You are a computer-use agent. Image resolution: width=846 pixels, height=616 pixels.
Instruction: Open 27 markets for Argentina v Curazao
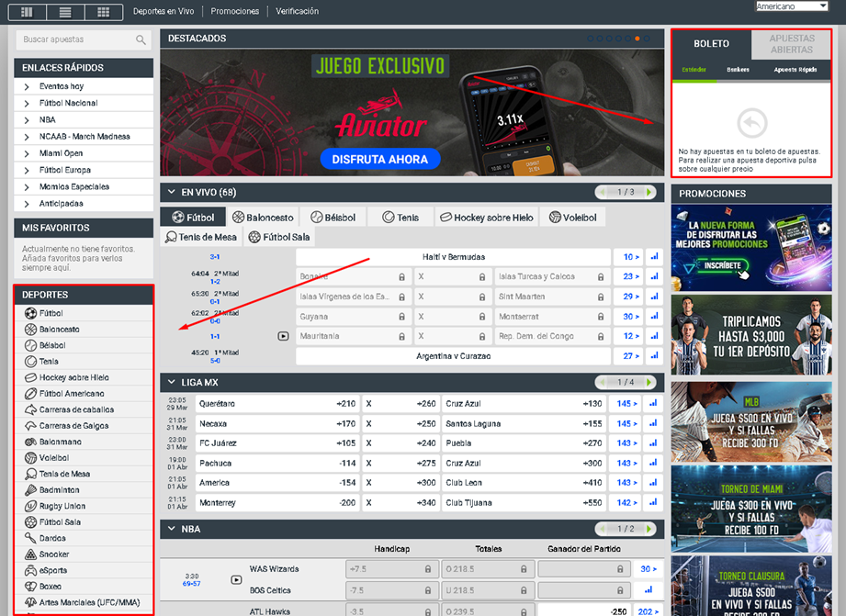[628, 356]
